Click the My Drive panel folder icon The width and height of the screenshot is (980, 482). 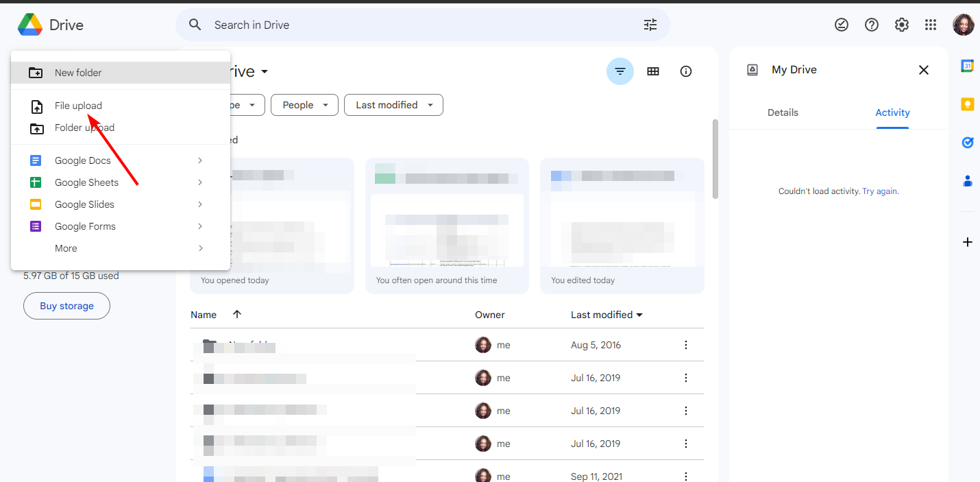[752, 70]
